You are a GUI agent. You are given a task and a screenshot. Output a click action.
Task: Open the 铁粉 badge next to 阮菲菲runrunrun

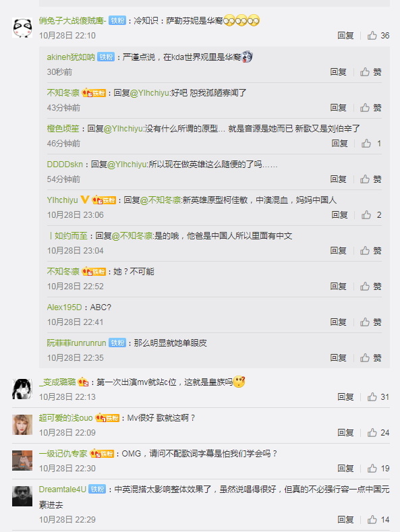(117, 343)
